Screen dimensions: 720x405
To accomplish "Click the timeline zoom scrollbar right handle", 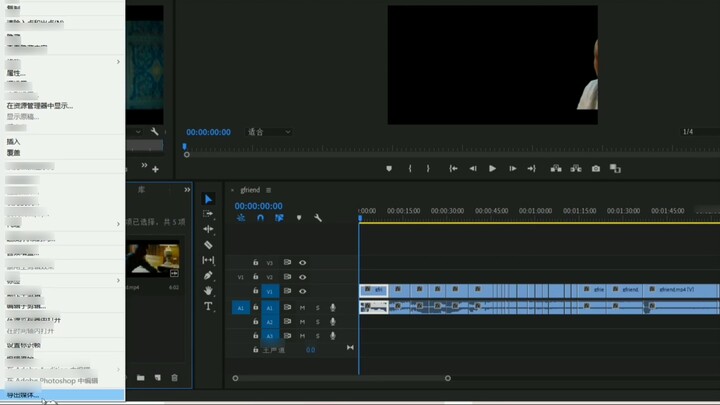I will [448, 378].
